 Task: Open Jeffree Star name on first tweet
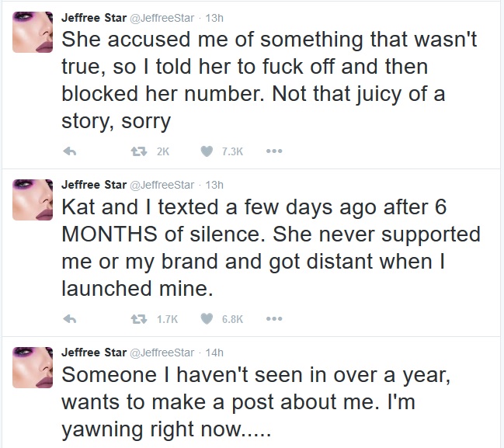[x=94, y=18]
